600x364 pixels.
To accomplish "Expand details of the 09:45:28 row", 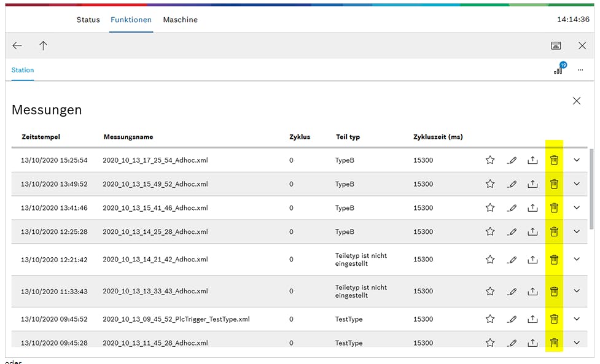I will coord(577,343).
